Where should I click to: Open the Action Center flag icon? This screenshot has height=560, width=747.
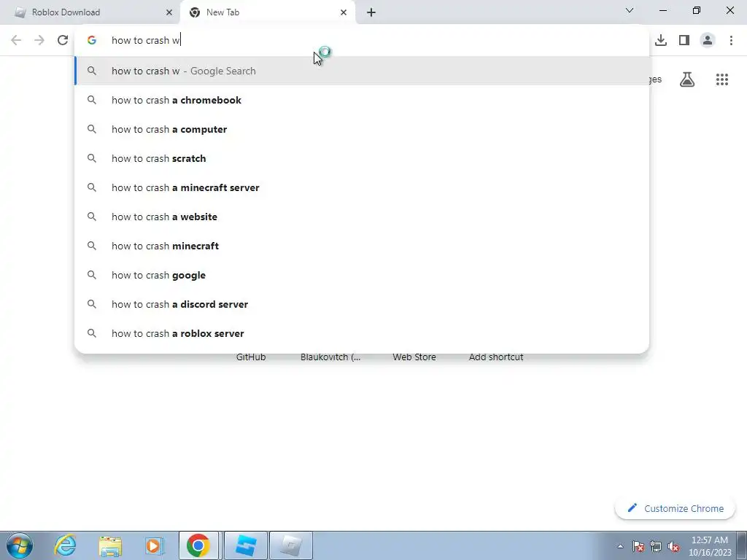pos(638,546)
